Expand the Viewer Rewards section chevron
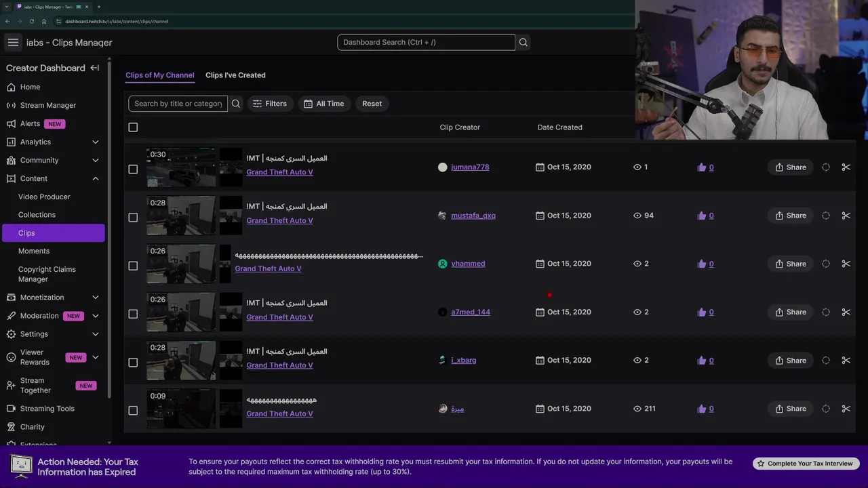Screen dimensions: 868x488 coord(95,357)
